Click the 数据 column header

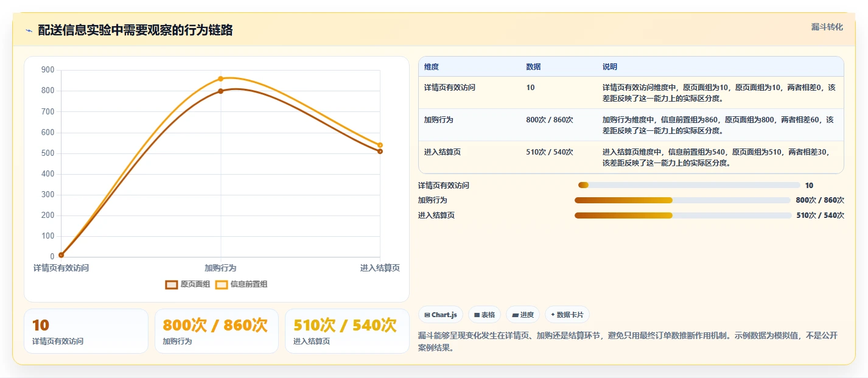[533, 67]
